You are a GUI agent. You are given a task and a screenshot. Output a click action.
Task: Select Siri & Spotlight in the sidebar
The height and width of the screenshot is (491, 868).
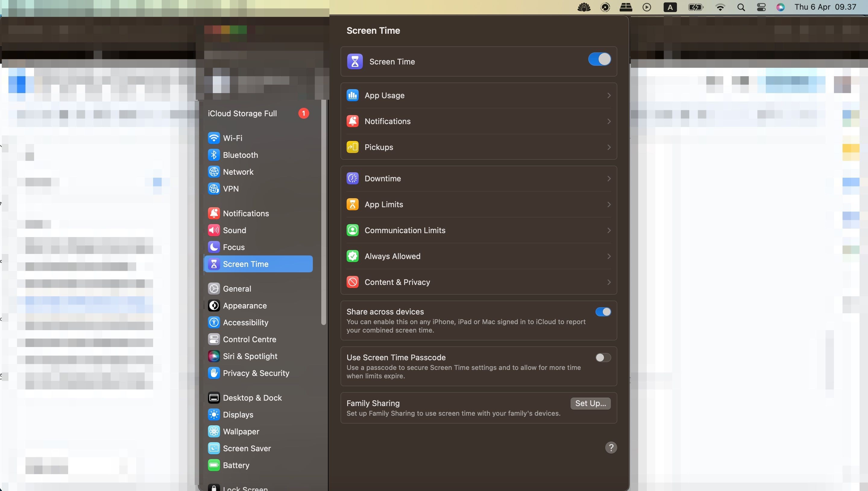tap(258, 356)
